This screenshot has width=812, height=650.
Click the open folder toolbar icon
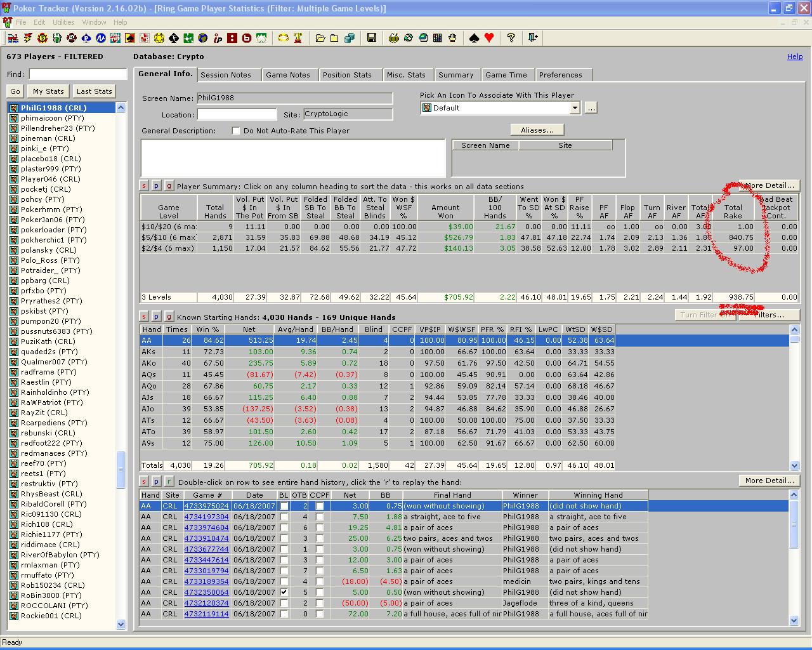point(320,38)
